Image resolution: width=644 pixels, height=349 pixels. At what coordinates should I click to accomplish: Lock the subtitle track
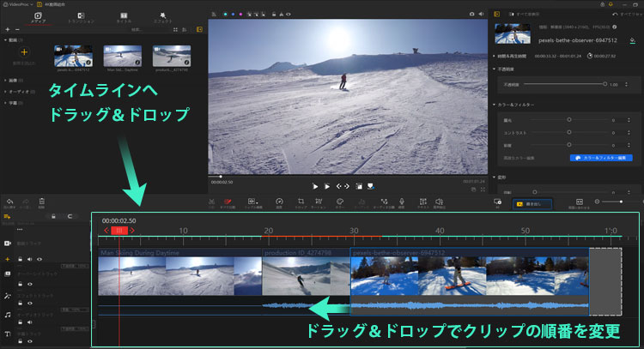point(20,341)
